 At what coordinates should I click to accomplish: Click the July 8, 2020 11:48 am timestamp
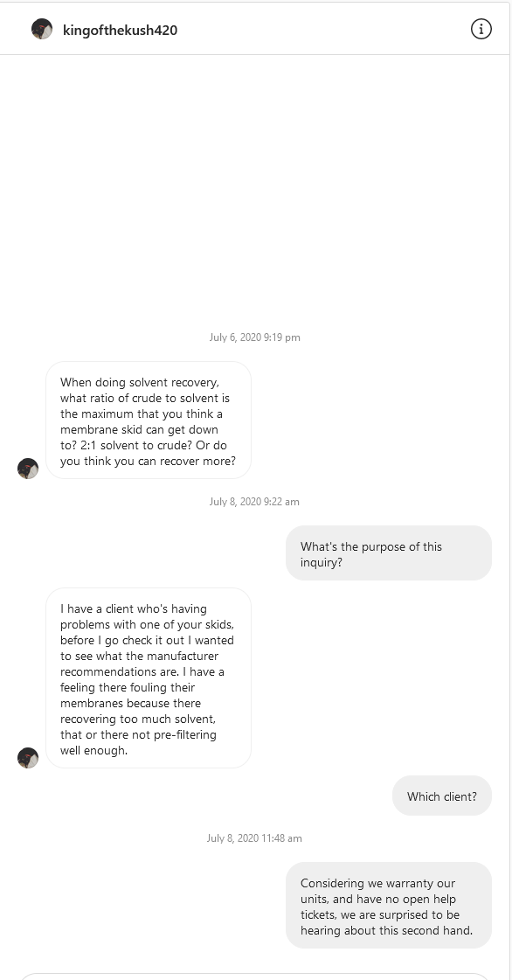pos(255,838)
